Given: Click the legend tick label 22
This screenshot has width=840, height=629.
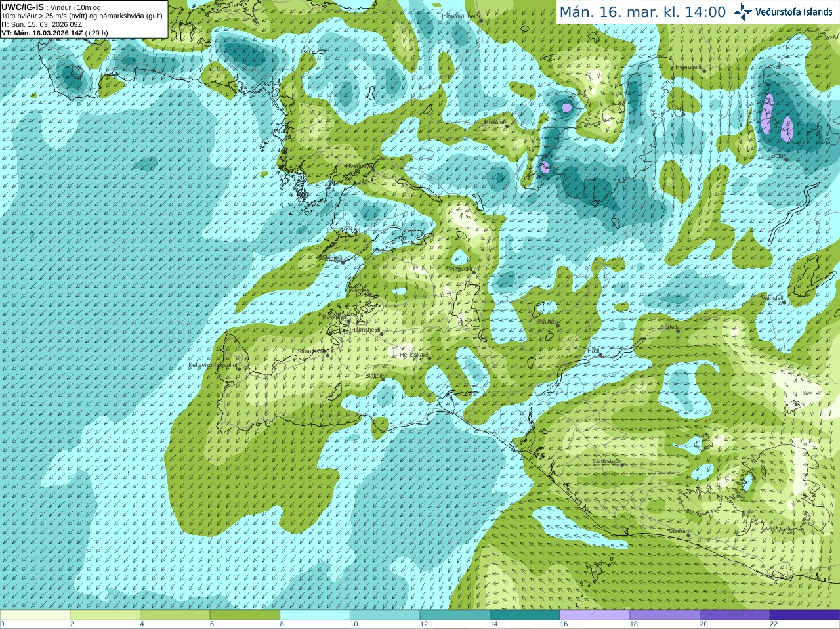Looking at the screenshot, I should click(774, 624).
